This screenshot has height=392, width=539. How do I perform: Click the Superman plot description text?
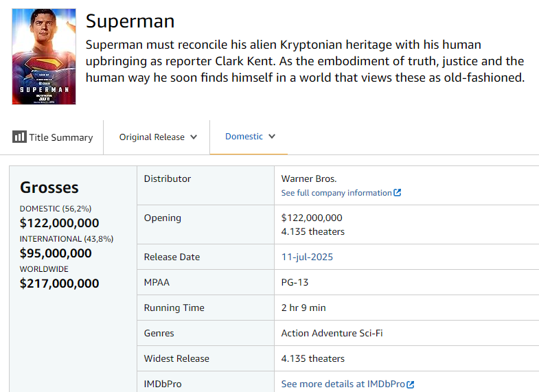tap(306, 61)
